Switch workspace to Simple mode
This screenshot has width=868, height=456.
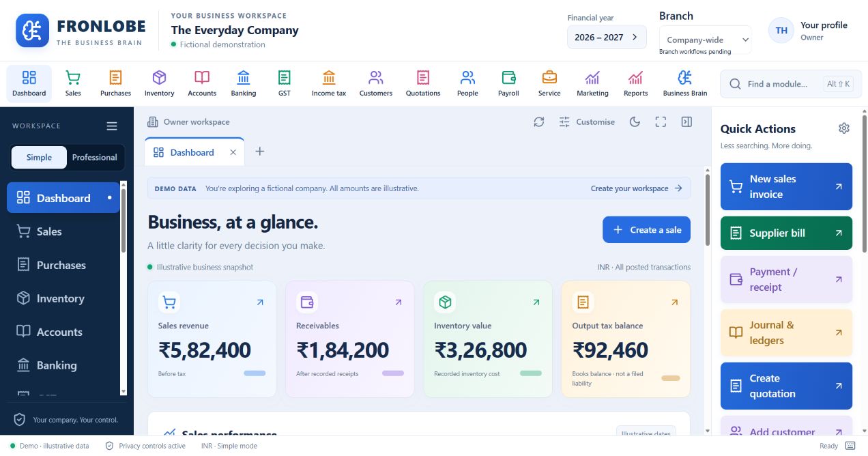coord(39,157)
